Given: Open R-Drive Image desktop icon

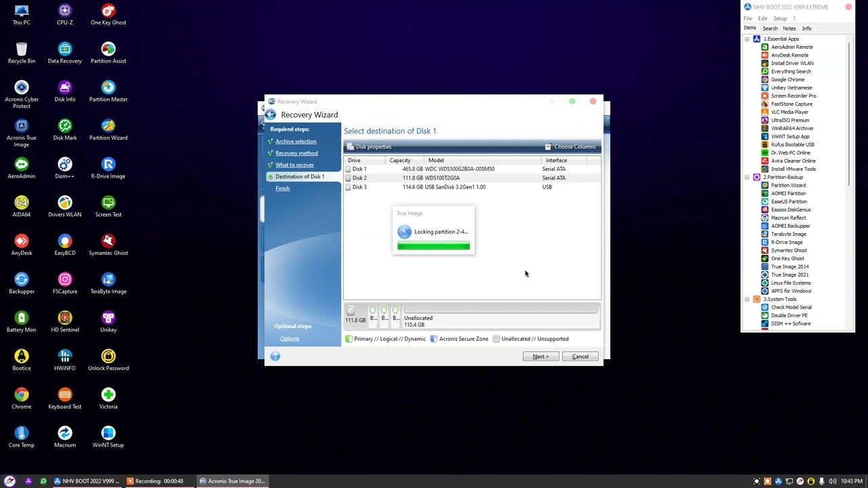Looking at the screenshot, I should coord(108,169).
